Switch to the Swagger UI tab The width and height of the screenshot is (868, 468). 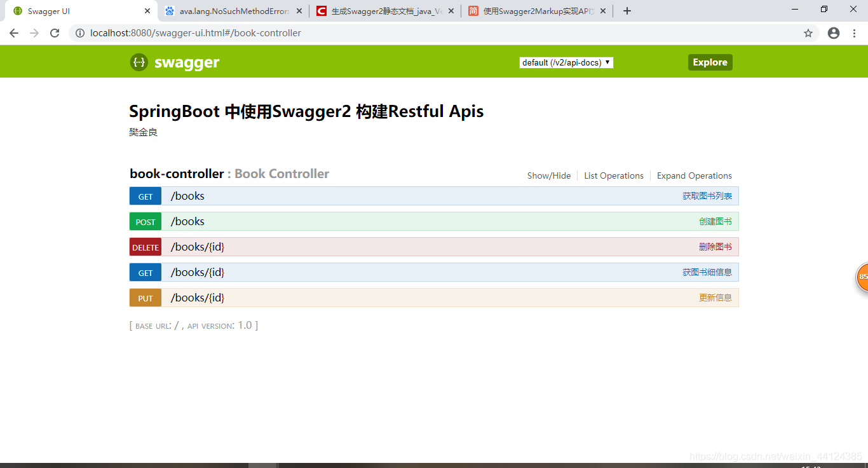(79, 11)
